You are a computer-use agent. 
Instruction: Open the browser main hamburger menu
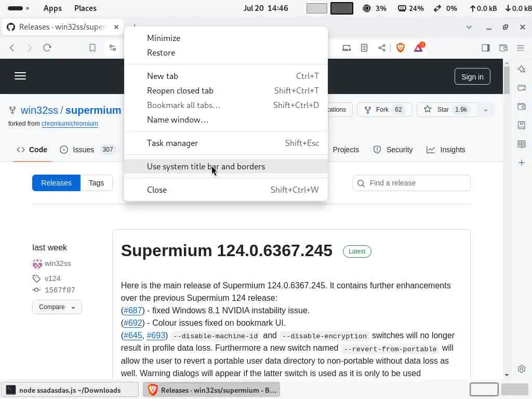(521, 48)
